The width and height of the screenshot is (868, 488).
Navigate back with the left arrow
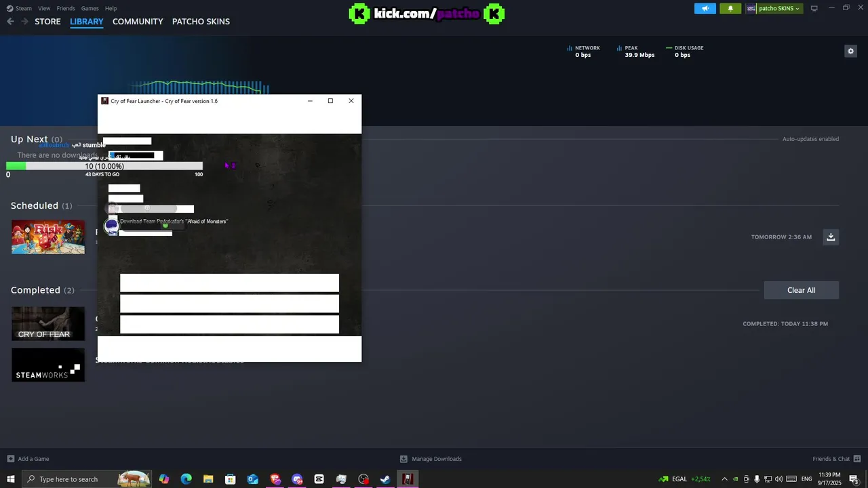[x=10, y=22]
